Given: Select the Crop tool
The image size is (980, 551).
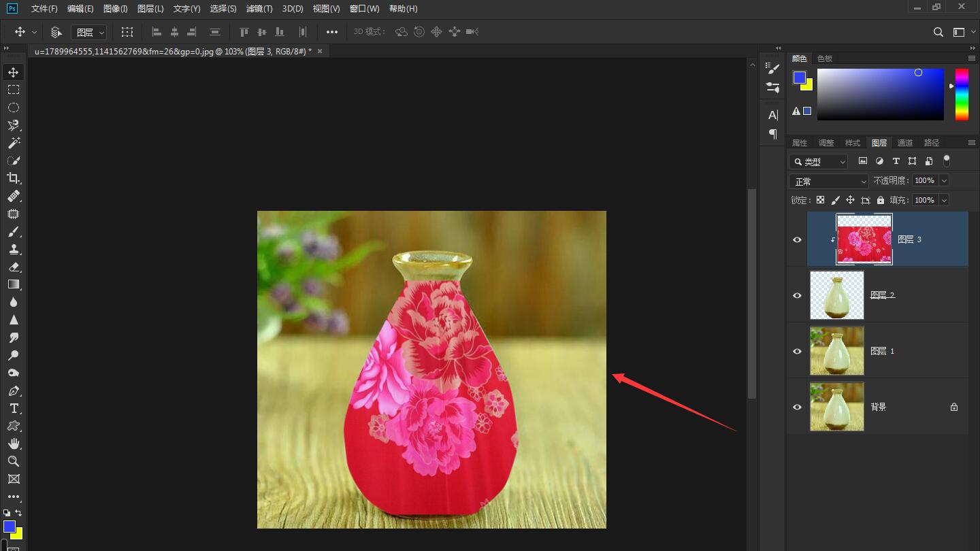Looking at the screenshot, I should click(14, 178).
